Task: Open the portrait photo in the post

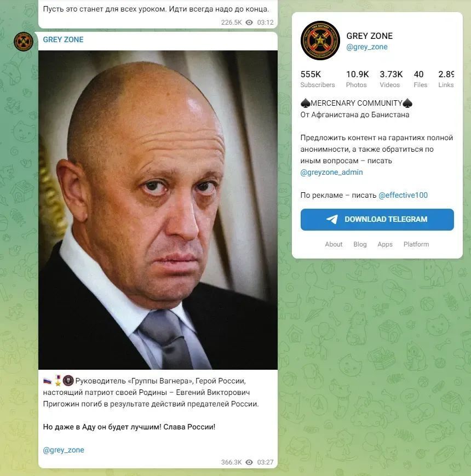Action: (x=158, y=210)
